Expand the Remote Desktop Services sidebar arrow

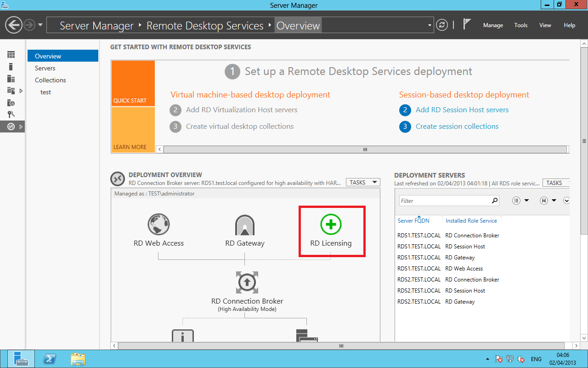coord(21,126)
